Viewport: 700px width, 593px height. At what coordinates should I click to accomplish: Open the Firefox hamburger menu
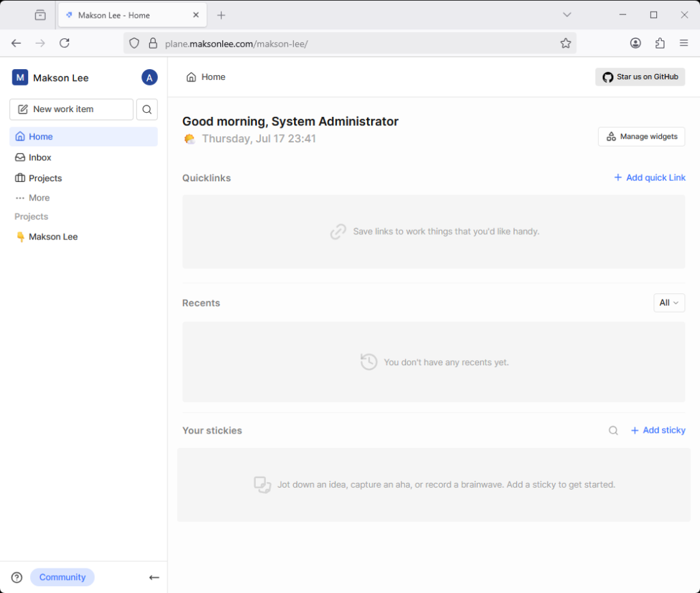pyautogui.click(x=684, y=43)
